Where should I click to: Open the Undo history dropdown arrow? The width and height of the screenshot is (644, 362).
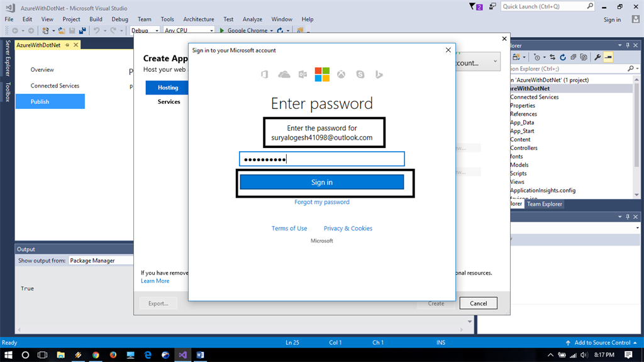(x=105, y=31)
